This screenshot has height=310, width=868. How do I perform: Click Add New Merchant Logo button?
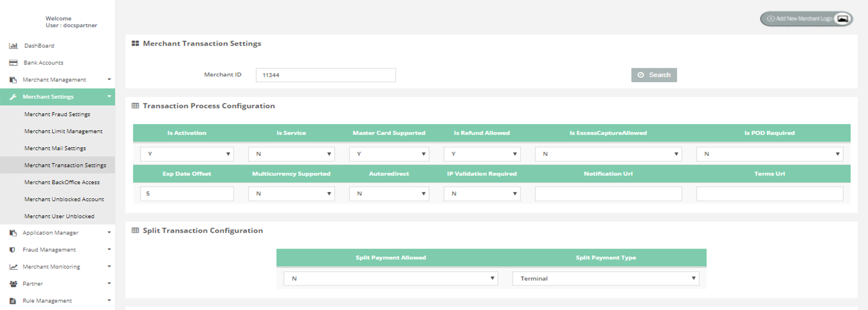pos(806,19)
